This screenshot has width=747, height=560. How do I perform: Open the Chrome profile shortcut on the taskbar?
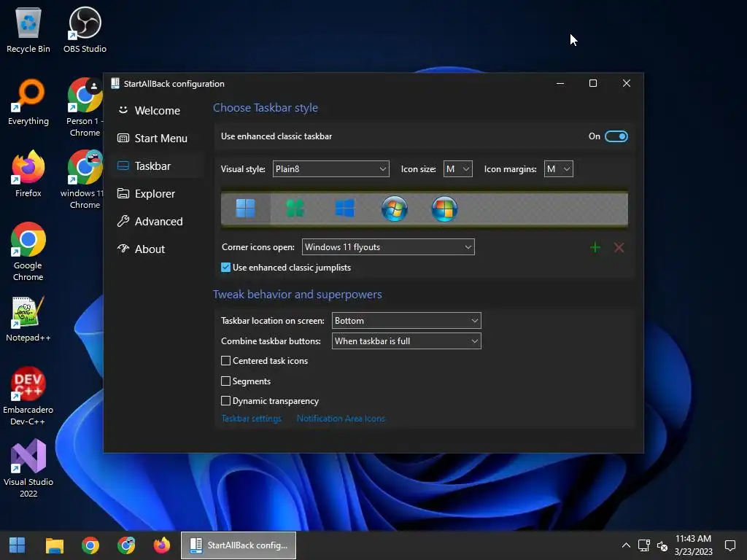click(x=125, y=545)
